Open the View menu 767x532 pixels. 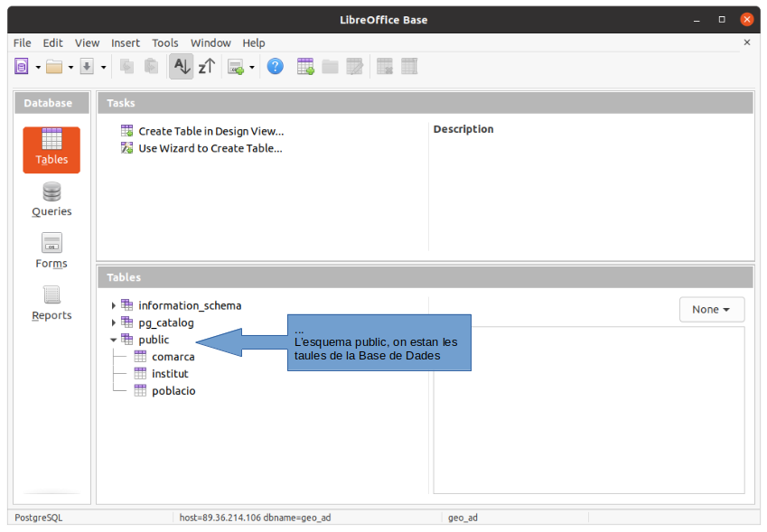[x=87, y=43]
